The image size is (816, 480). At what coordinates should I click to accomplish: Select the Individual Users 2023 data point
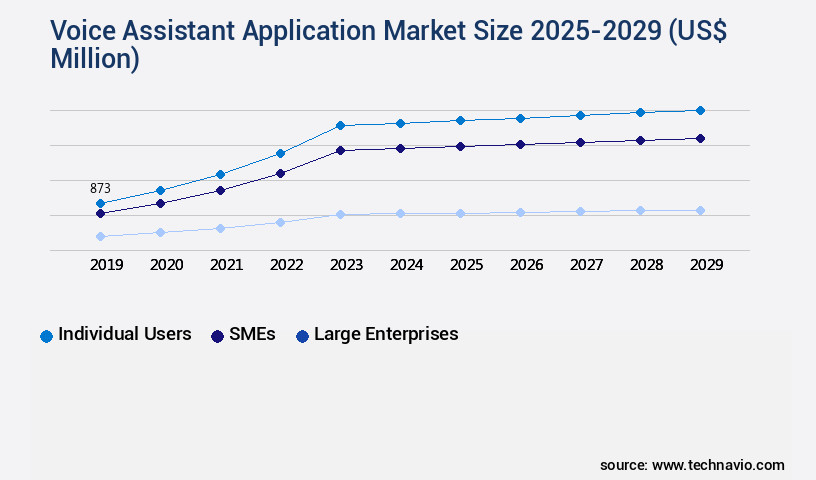340,125
